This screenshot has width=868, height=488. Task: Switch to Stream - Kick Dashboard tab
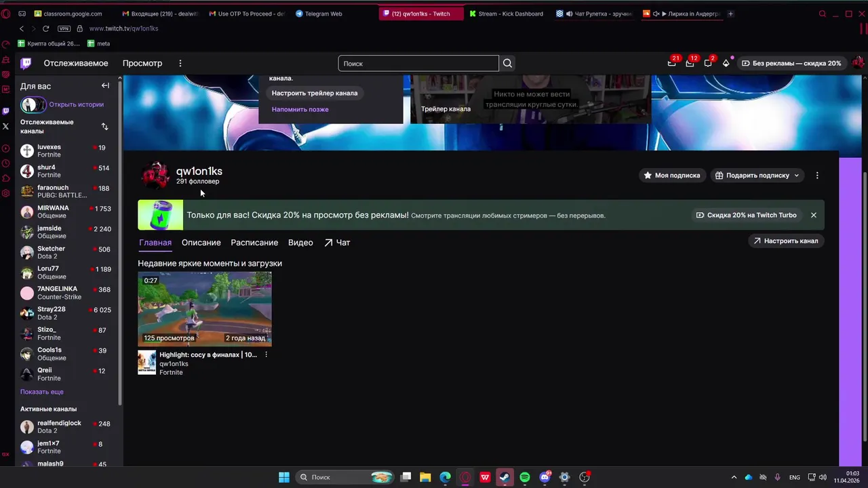pyautogui.click(x=507, y=14)
